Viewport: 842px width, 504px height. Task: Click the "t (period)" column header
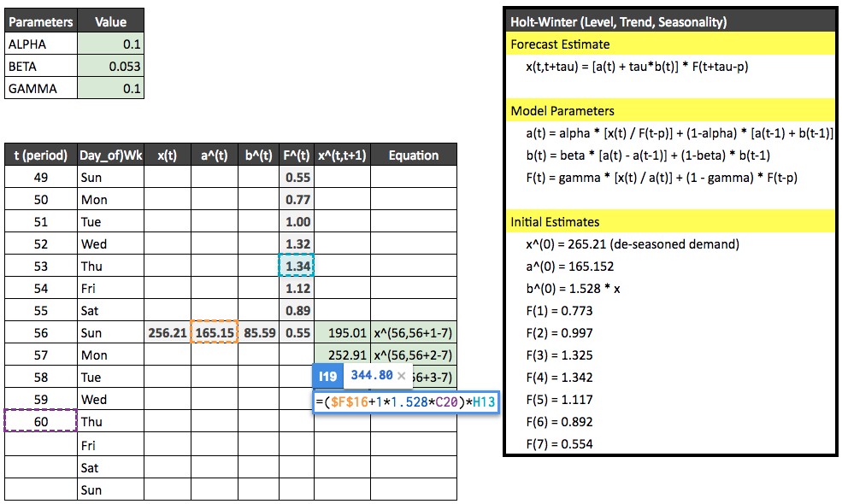[x=40, y=155]
